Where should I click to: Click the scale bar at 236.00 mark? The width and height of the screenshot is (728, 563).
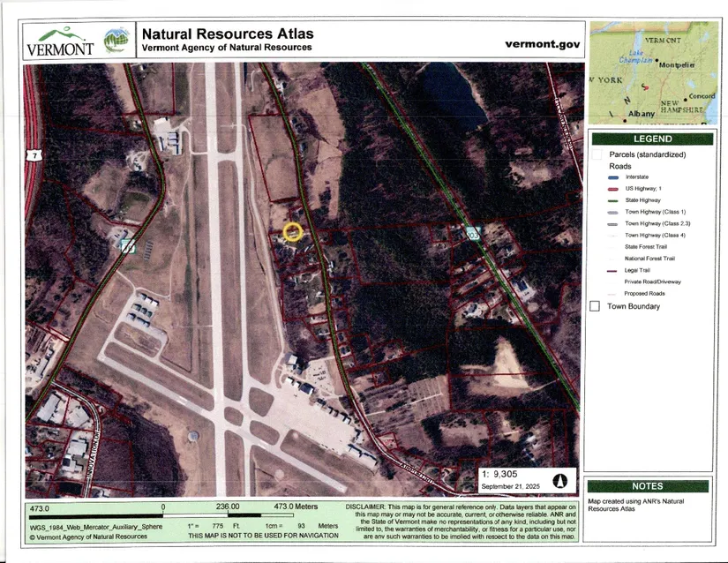click(x=228, y=507)
